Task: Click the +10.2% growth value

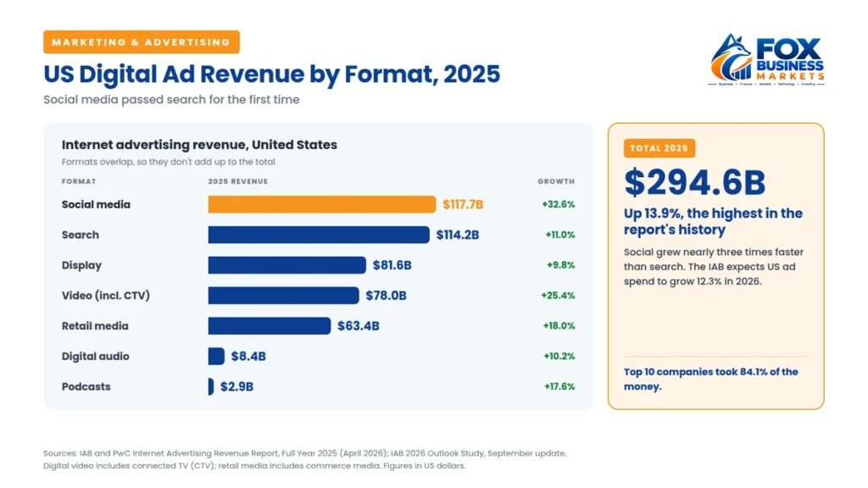Action: click(559, 357)
